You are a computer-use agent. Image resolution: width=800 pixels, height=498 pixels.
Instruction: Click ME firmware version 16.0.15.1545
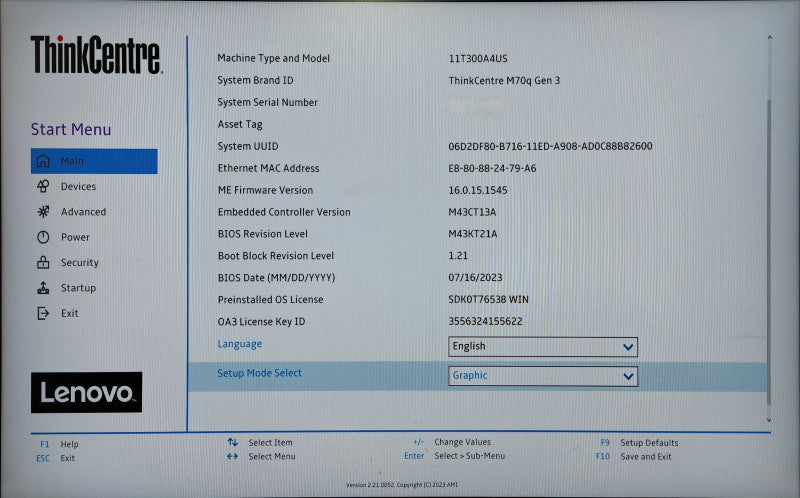pyautogui.click(x=478, y=190)
